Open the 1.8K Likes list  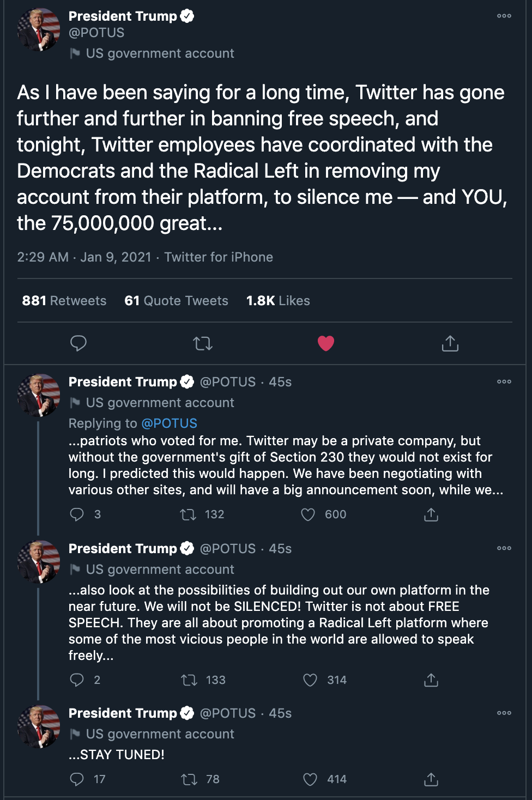pos(278,301)
